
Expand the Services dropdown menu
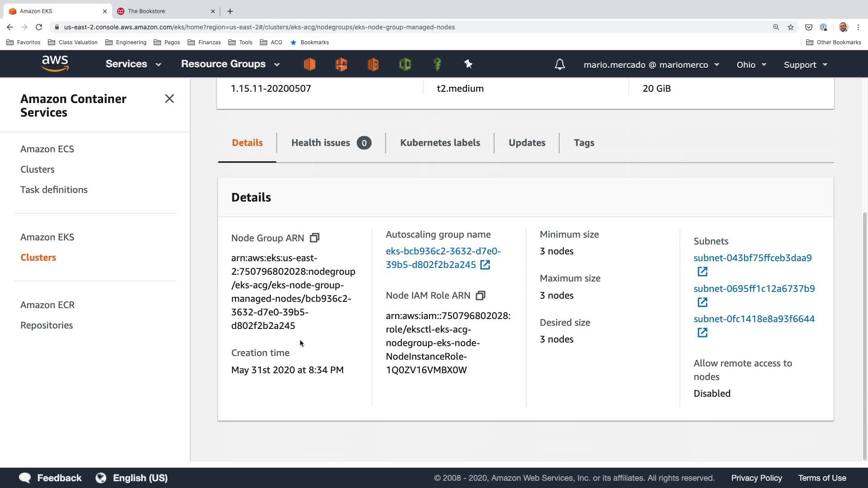133,64
